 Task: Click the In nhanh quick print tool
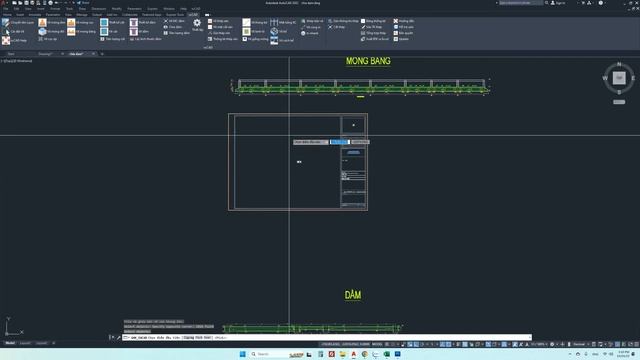coord(310,33)
